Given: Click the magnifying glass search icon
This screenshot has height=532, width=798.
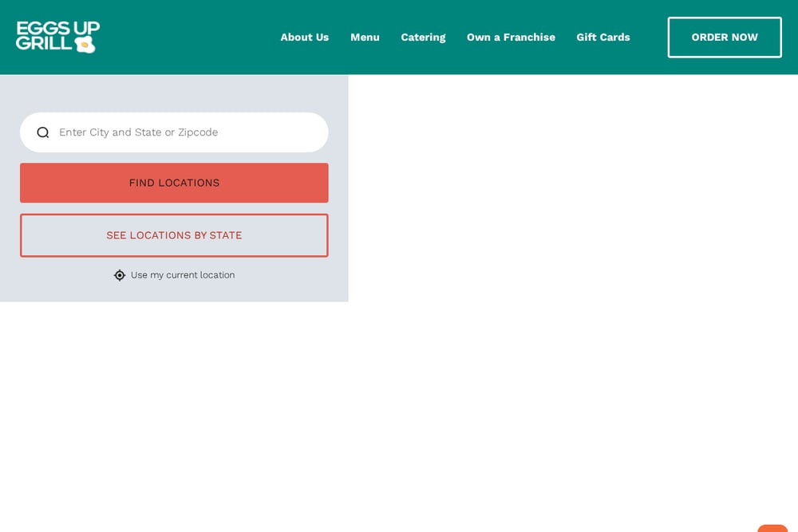Looking at the screenshot, I should [x=43, y=132].
